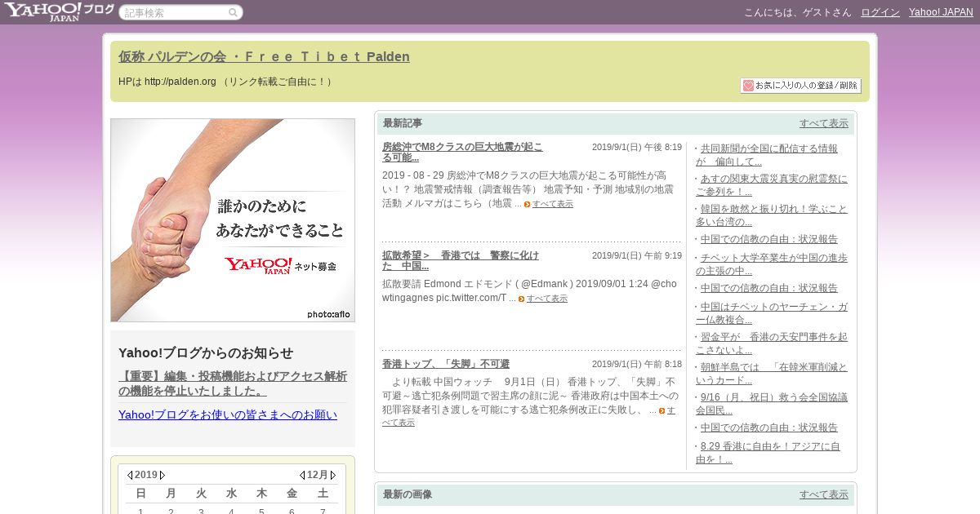Go to next month after 12月
Screen dimensions: 980x514
point(333,475)
